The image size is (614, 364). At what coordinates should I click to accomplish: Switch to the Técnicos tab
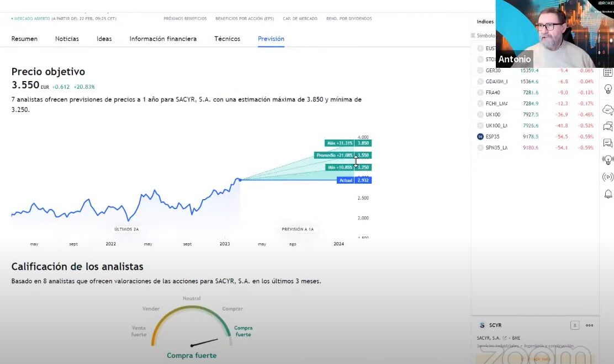pos(227,39)
